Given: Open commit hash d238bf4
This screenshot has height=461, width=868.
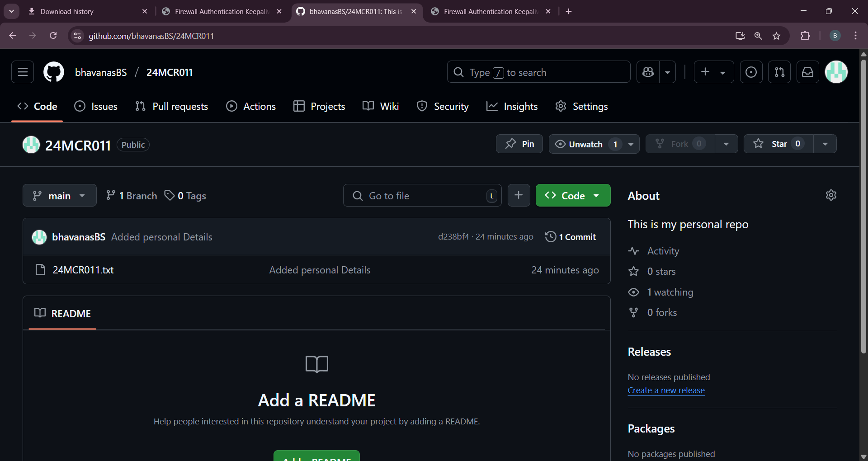Looking at the screenshot, I should (453, 237).
